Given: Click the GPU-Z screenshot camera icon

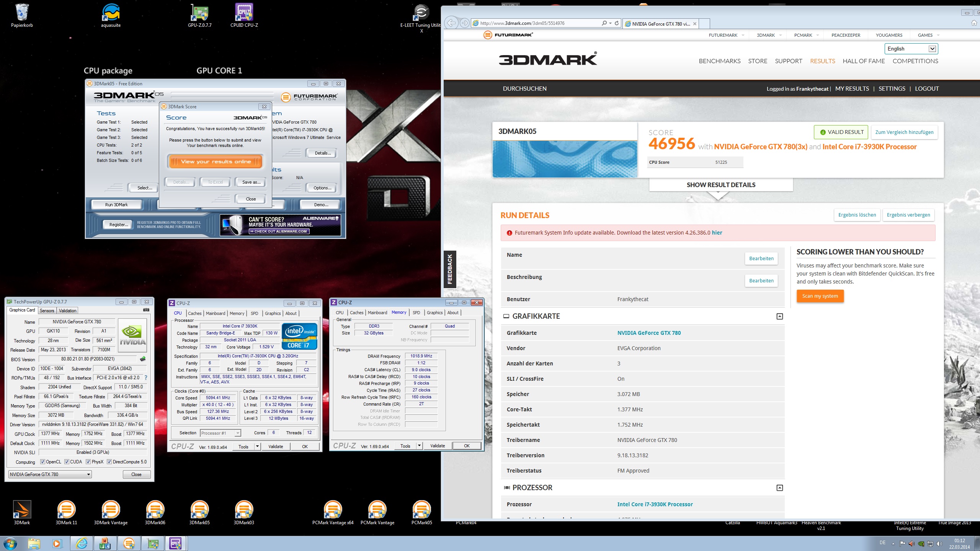Looking at the screenshot, I should (x=146, y=310).
